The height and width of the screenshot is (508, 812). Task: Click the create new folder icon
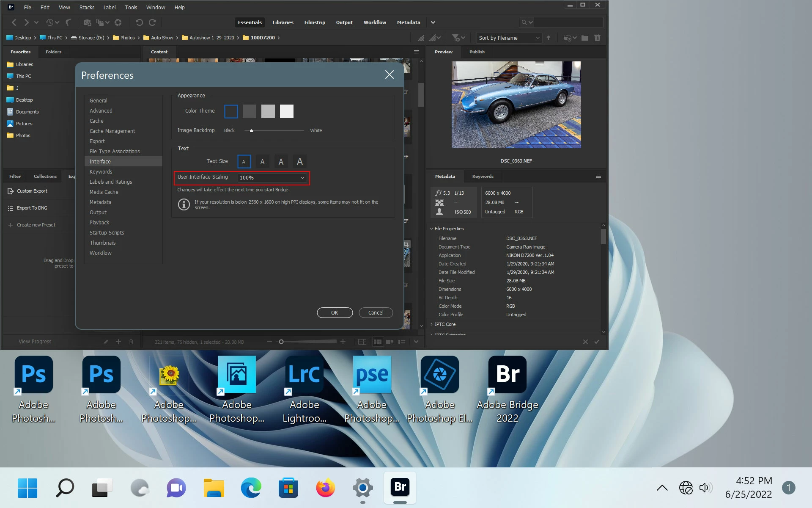(x=584, y=38)
